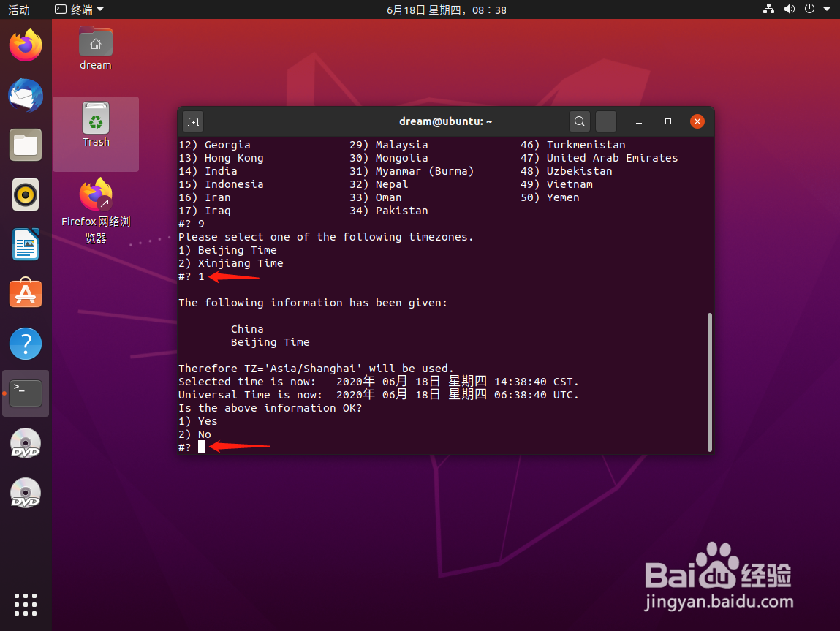Open the Help icon in dock

[x=25, y=344]
